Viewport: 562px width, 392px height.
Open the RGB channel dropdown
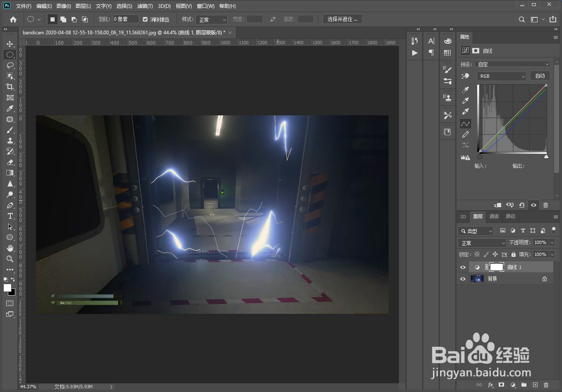tap(501, 76)
